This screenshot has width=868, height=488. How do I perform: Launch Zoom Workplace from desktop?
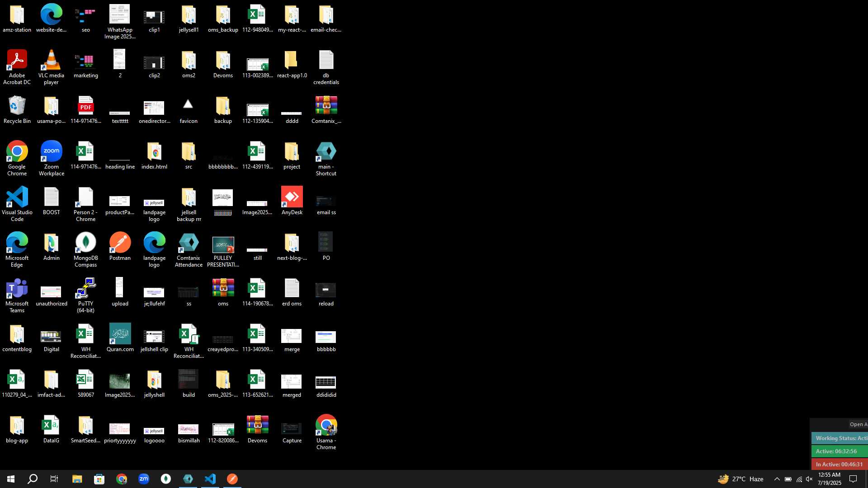(52, 158)
